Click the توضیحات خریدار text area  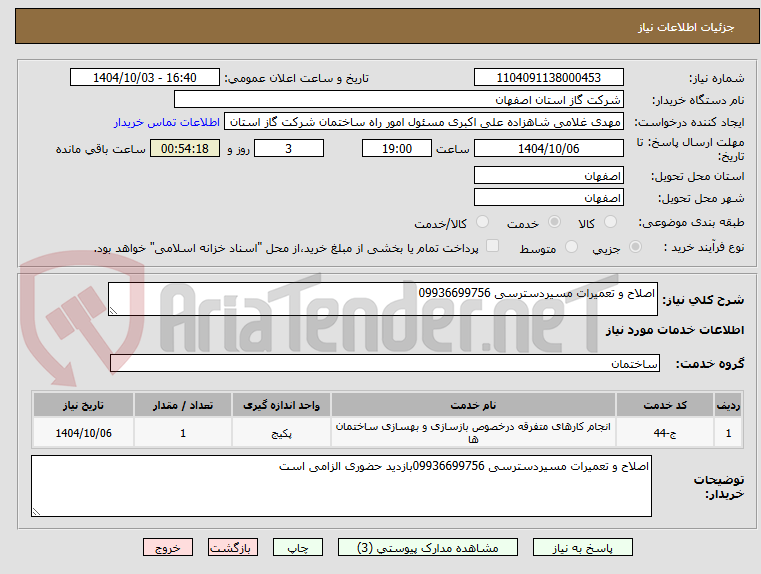pos(341,486)
